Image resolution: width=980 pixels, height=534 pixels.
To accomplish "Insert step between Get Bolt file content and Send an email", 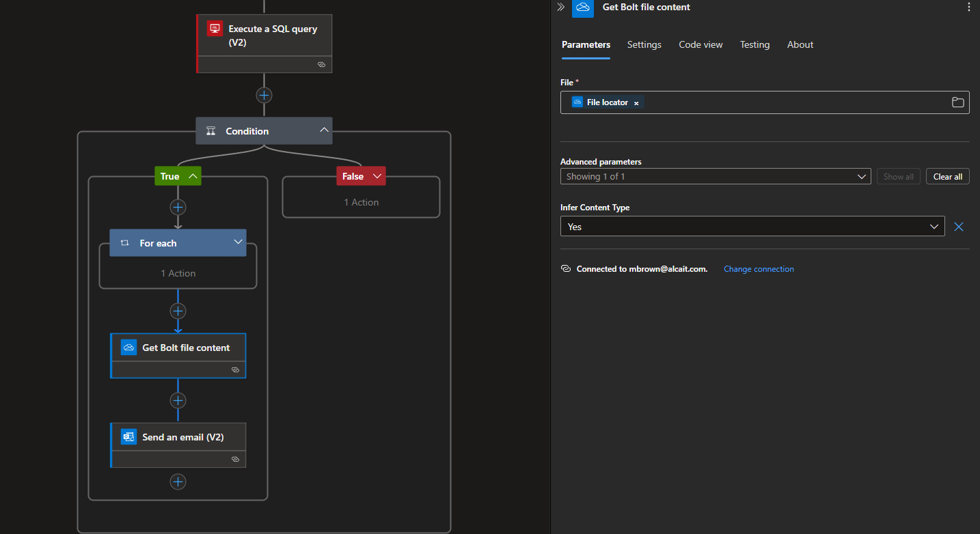I will click(178, 400).
